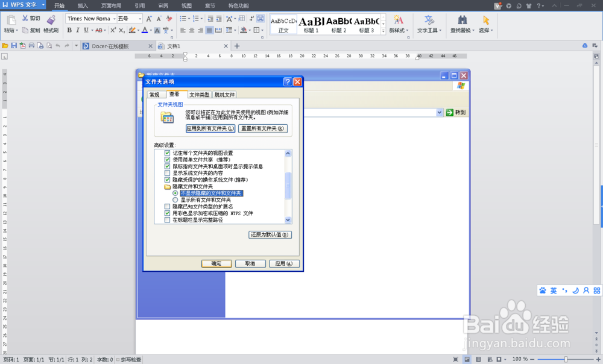Toggle 记住每个文件夹的视图设置 checkbox
The width and height of the screenshot is (603, 364).
[167, 153]
